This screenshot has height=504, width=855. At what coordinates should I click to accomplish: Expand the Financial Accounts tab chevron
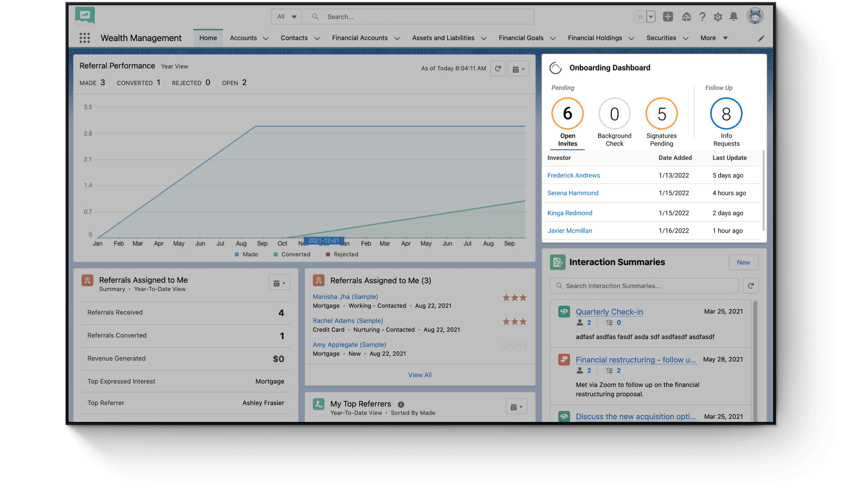(x=397, y=38)
